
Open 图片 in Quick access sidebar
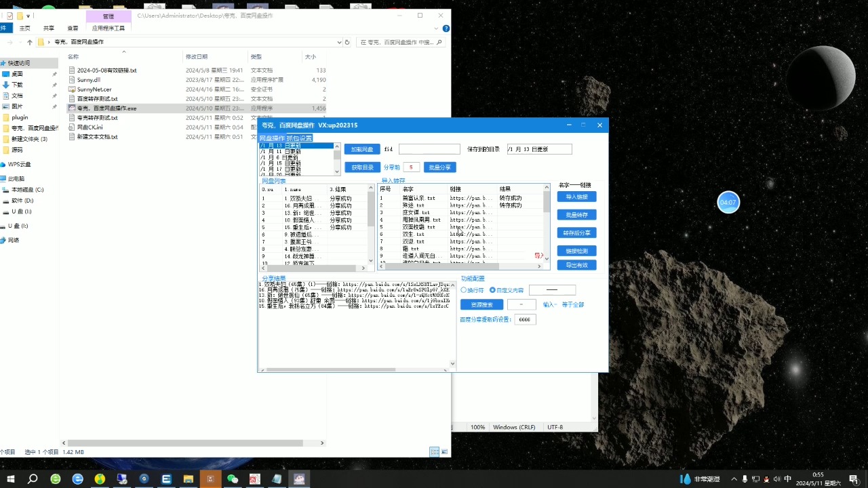[17, 106]
